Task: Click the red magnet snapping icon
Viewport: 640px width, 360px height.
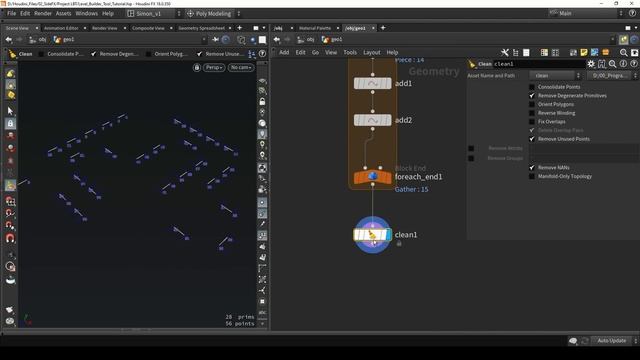Action: (x=11, y=238)
